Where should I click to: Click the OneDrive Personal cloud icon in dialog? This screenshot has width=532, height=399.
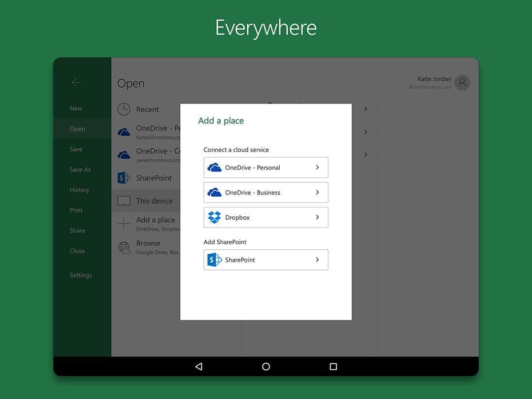click(214, 167)
